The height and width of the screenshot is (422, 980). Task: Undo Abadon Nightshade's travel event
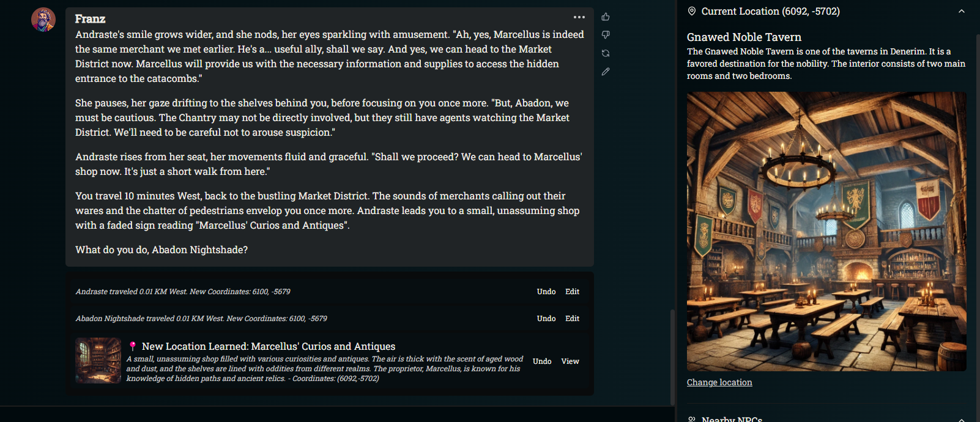point(546,319)
